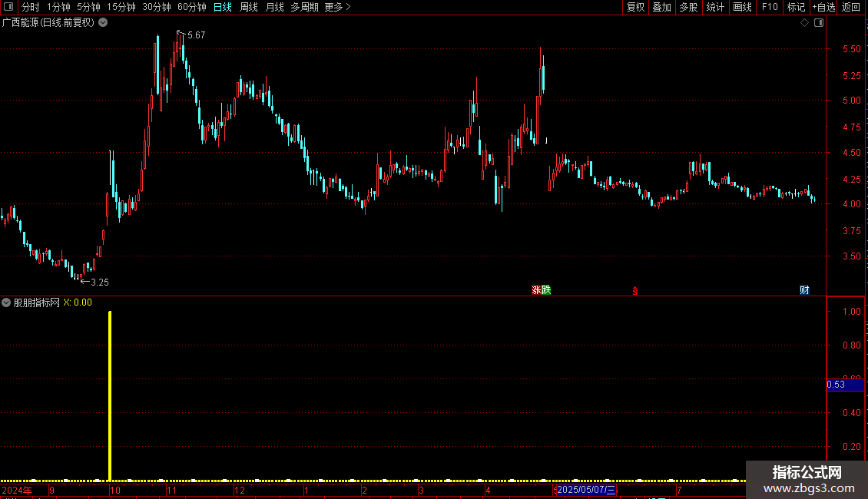Switch to the 周线 weekly chart

tap(249, 7)
